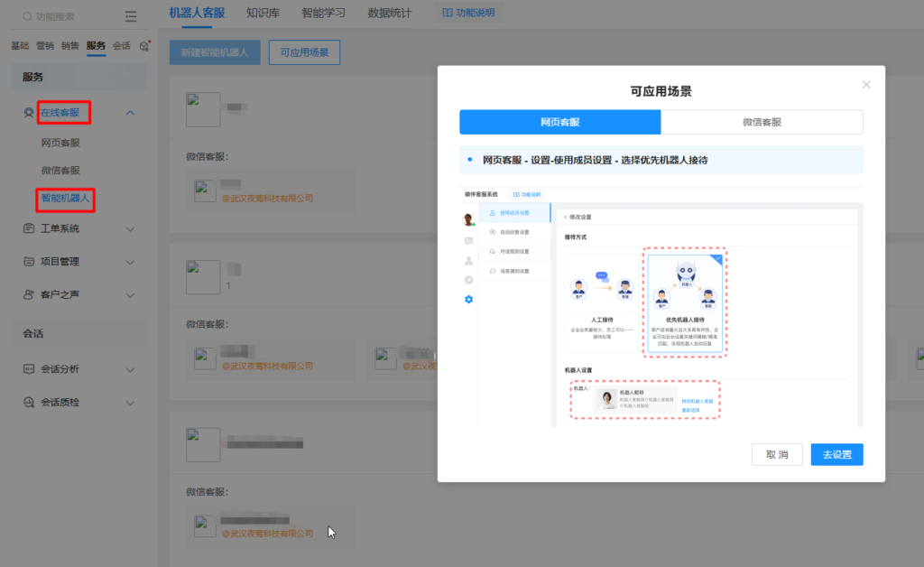Close the 可应用场景 dialog with X
The height and width of the screenshot is (567, 924).
[x=866, y=84]
